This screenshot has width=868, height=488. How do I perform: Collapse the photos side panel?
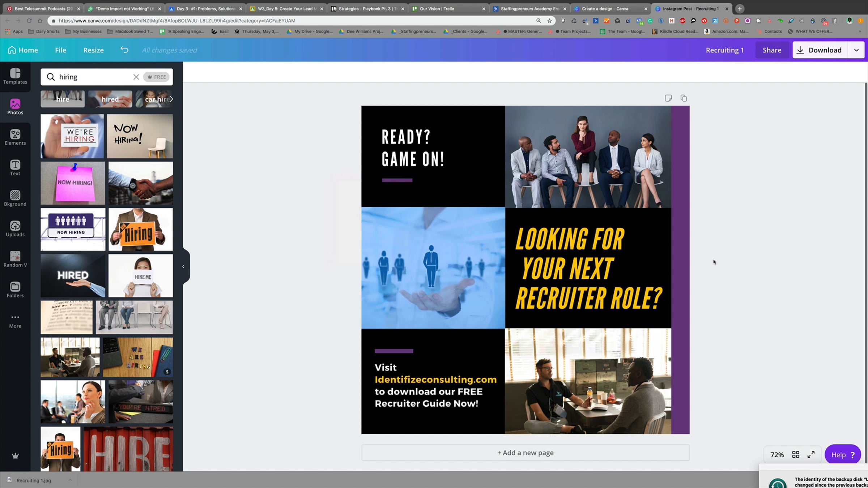[x=183, y=266]
